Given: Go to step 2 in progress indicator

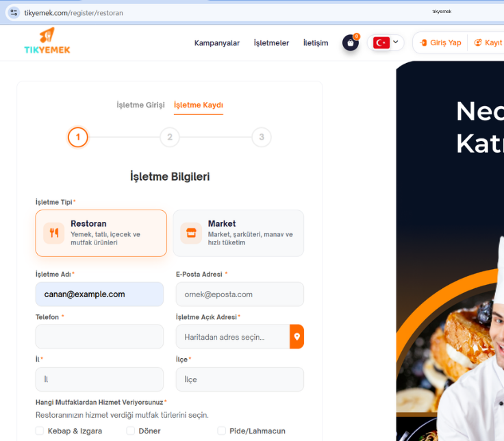Looking at the screenshot, I should (170, 137).
